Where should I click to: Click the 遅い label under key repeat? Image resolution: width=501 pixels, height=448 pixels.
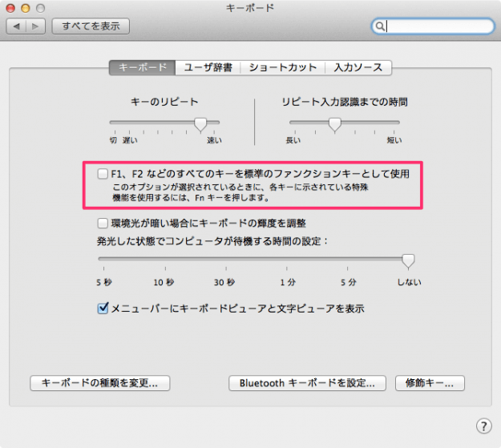click(x=130, y=140)
